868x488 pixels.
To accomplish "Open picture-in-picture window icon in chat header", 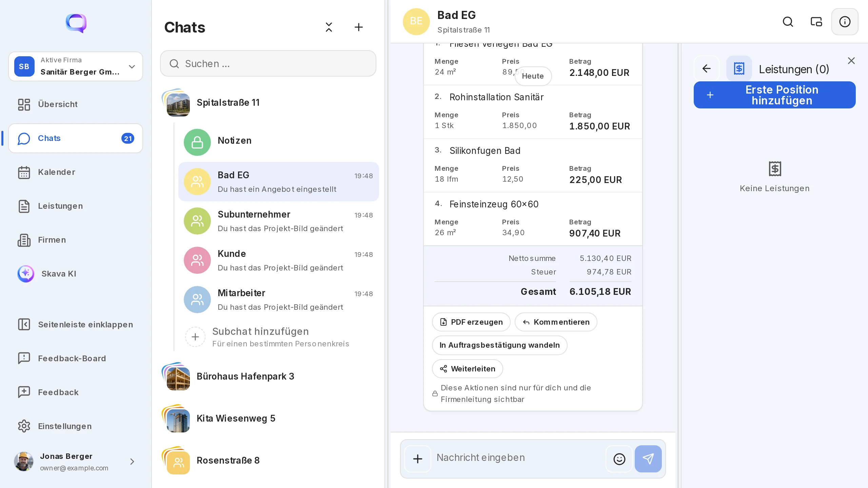I will [816, 22].
